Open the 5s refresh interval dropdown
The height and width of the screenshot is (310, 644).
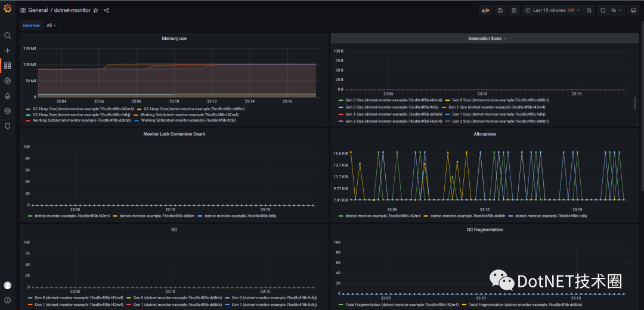pos(617,10)
